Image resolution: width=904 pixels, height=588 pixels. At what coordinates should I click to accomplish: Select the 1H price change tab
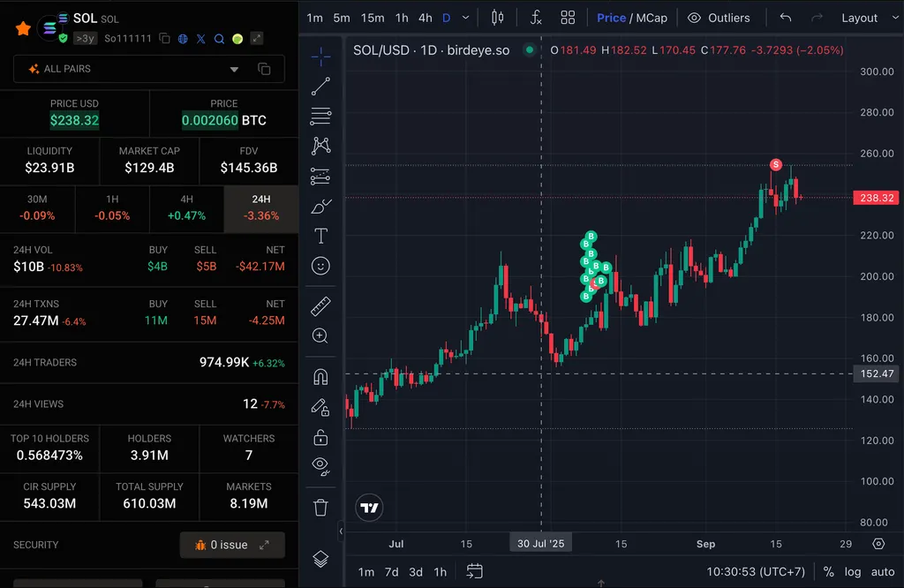(x=112, y=207)
